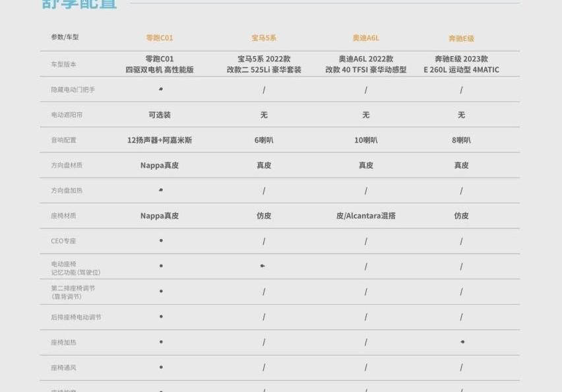Click '无' in 电动遮阳帘 row under 宝马5系

tap(264, 115)
